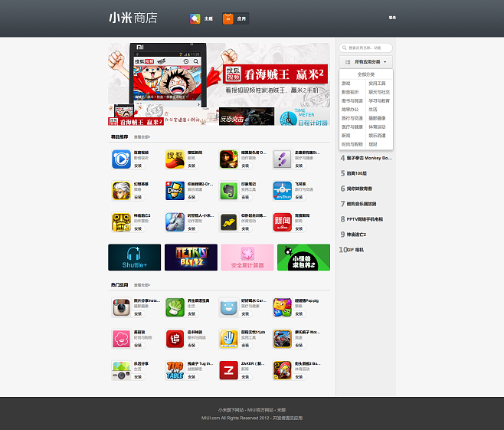Open the red Baidu News app icon
Viewport: 504px width, 430px height.
pos(282,222)
